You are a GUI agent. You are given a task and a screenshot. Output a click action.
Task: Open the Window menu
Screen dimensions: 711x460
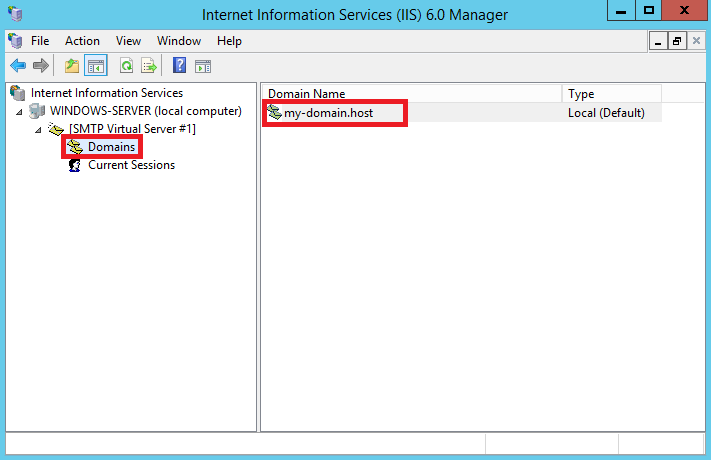pyautogui.click(x=179, y=41)
